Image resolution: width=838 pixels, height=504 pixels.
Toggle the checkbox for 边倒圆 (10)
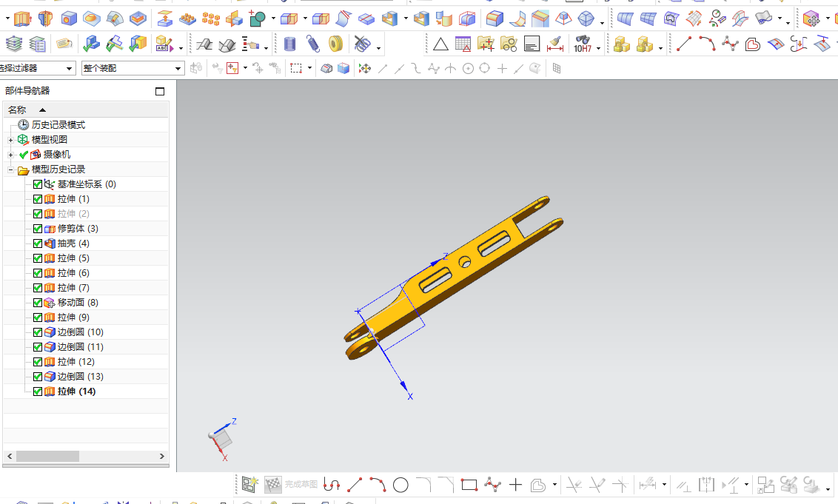pyautogui.click(x=38, y=332)
